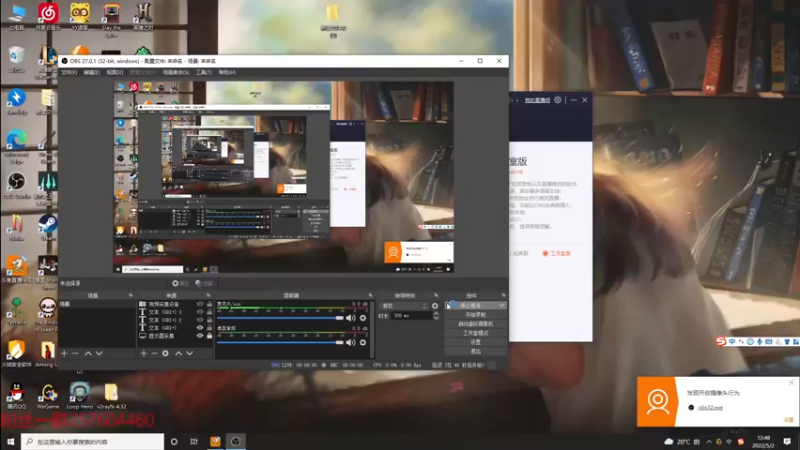The height and width of the screenshot is (450, 800).
Task: Open source properties gear below the sources list
Action: pyautogui.click(x=165, y=353)
